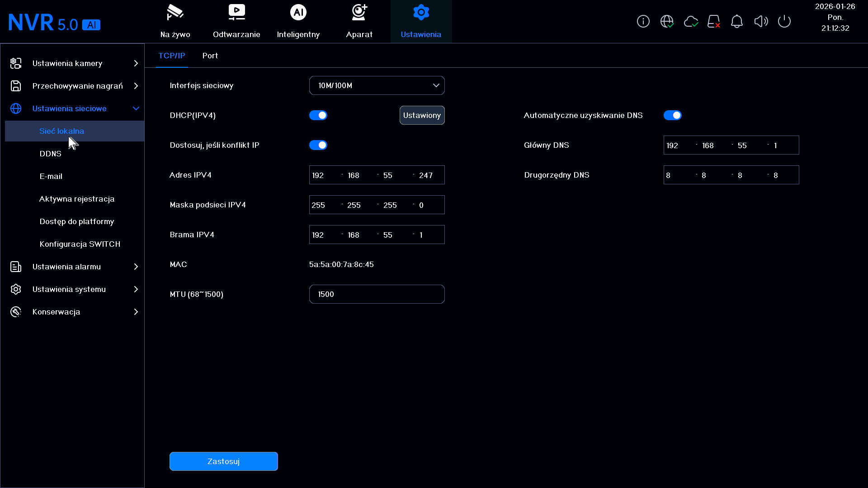Click the Zastosuj apply button
Image resolution: width=868 pixels, height=488 pixels.
224,461
